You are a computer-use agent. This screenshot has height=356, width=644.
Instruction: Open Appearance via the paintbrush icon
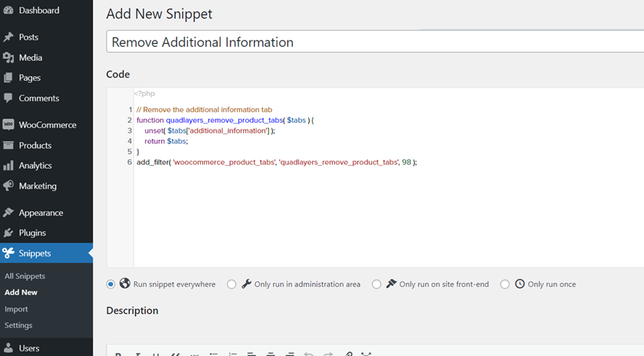point(8,213)
